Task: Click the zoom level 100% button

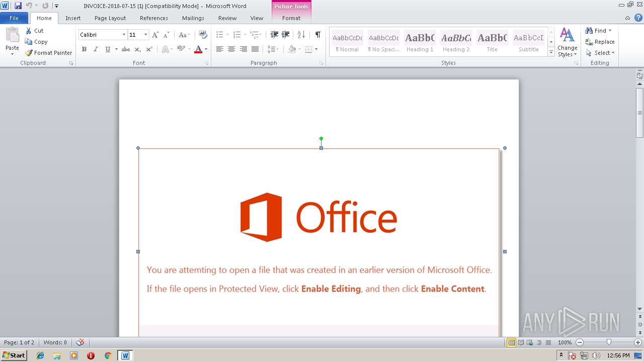Action: (x=565, y=342)
